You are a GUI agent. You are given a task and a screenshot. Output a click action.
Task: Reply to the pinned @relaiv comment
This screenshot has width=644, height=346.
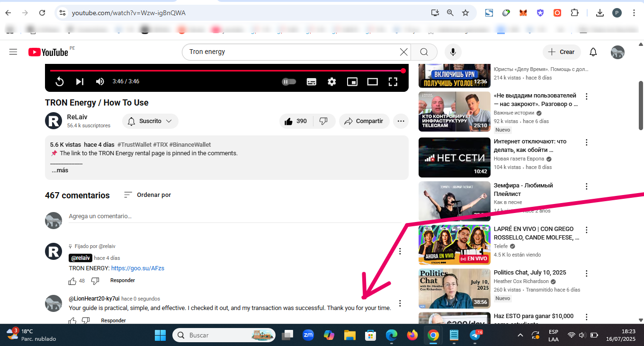[123, 281]
